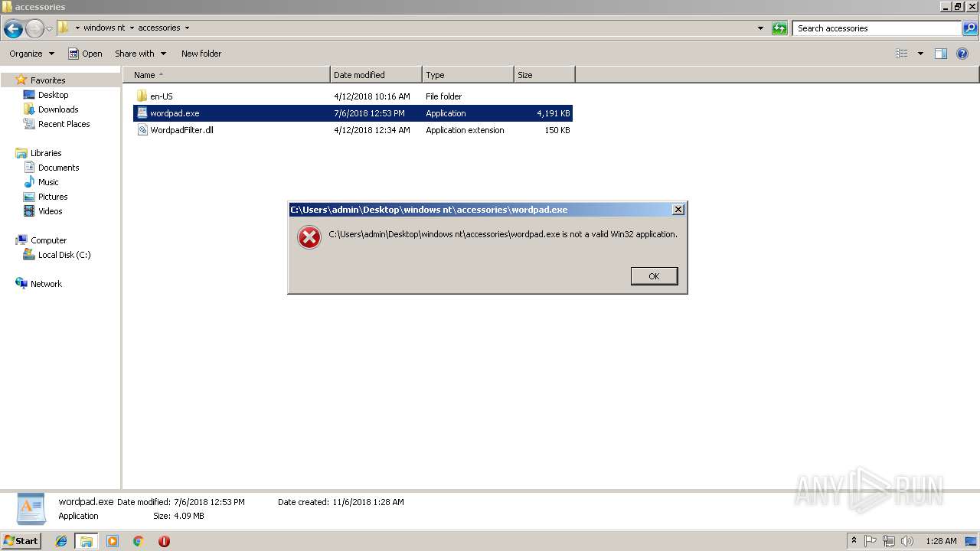Click Windows Explorer taskbar icon
Screen dimensions: 980x551
pyautogui.click(x=87, y=541)
